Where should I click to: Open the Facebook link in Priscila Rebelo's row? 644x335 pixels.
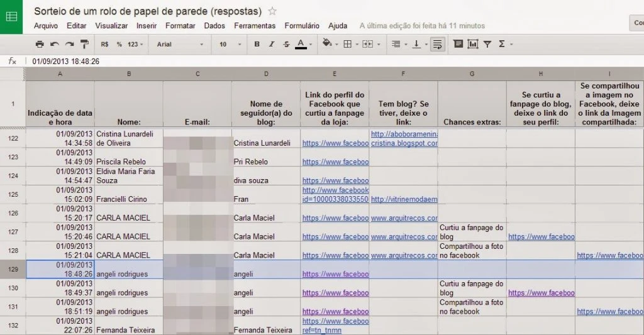(x=336, y=162)
